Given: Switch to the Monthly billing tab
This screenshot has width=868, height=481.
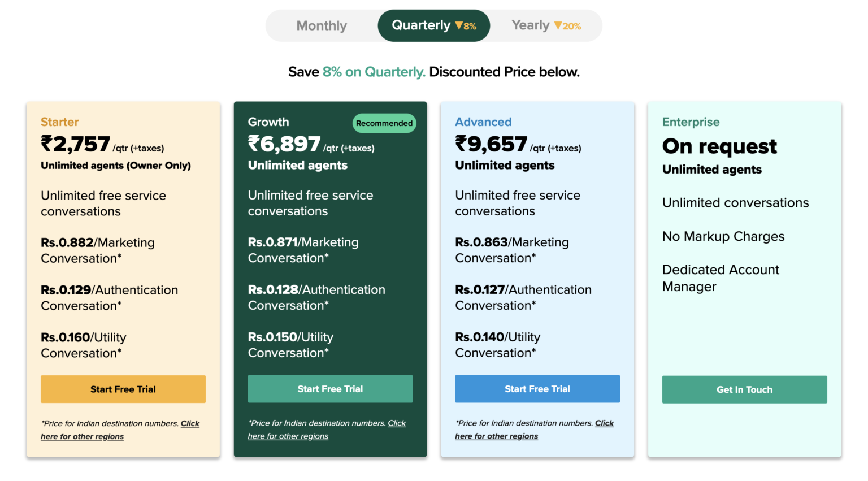Looking at the screenshot, I should tap(322, 25).
